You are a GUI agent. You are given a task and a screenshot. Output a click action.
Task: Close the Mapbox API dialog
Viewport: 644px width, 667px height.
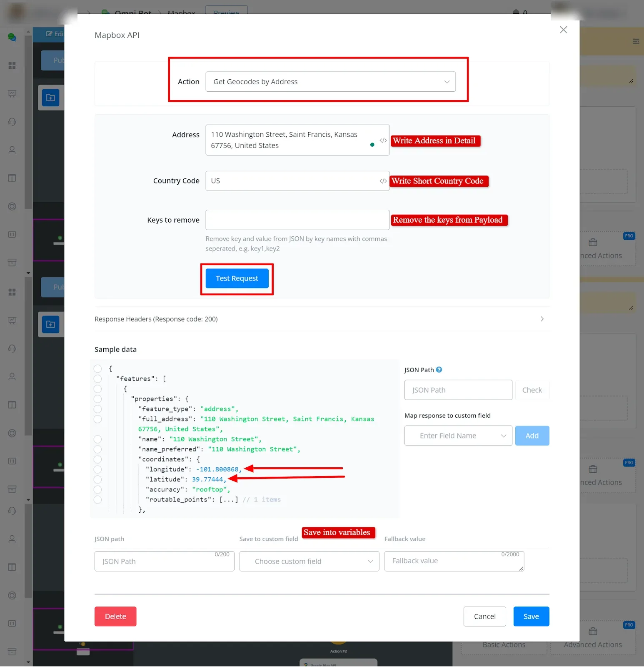click(563, 30)
